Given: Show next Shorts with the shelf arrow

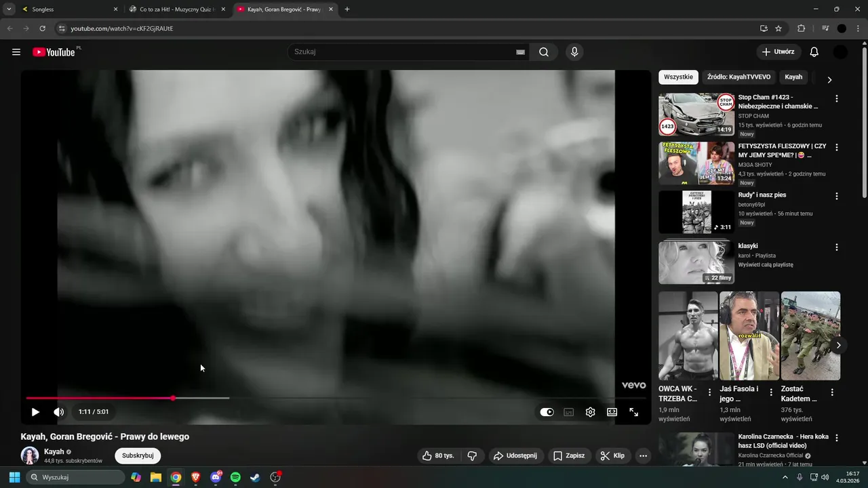Looking at the screenshot, I should pos(839,345).
